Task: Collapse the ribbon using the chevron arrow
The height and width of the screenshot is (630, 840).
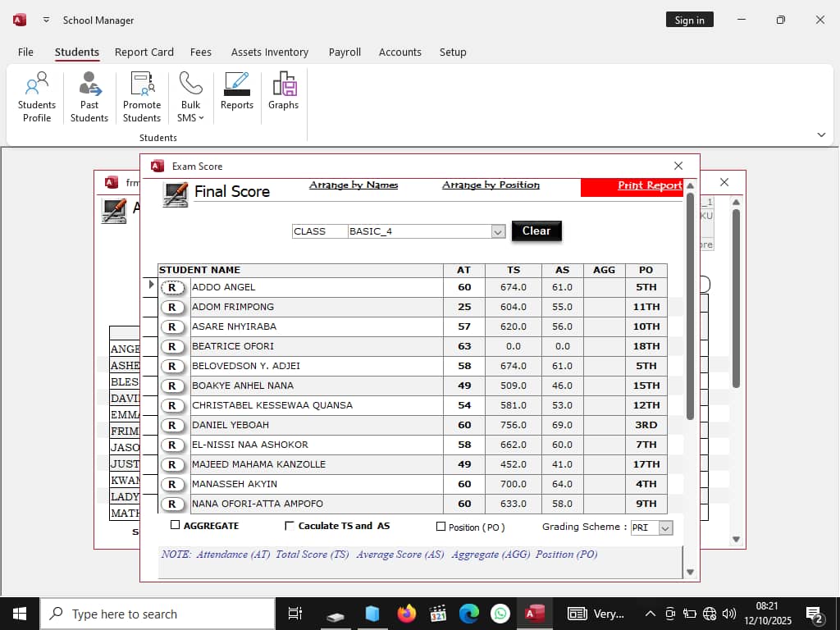Action: (821, 135)
